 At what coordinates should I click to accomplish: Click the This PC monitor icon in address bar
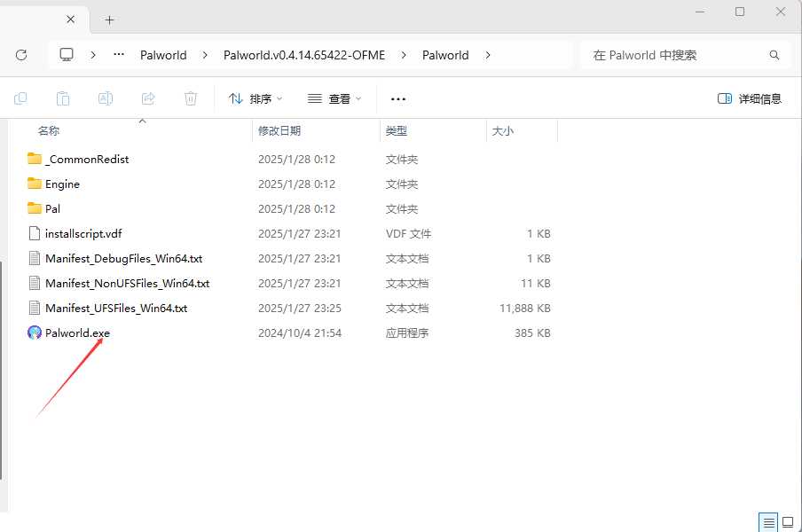tap(67, 55)
